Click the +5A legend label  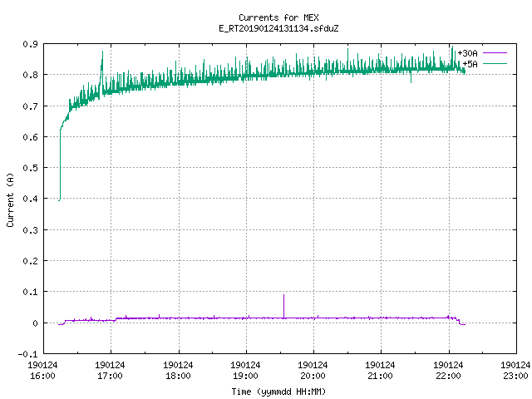coord(470,64)
